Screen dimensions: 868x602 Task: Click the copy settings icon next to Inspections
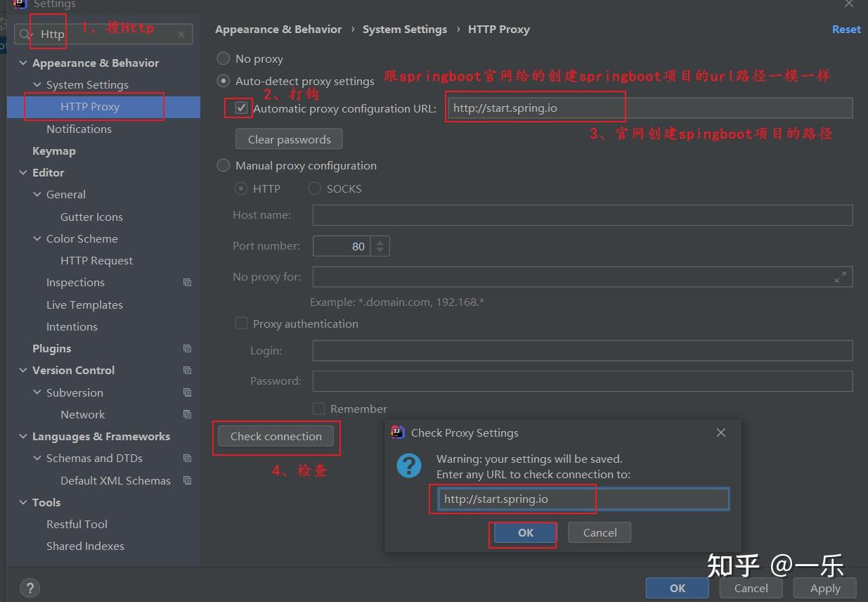coord(186,282)
